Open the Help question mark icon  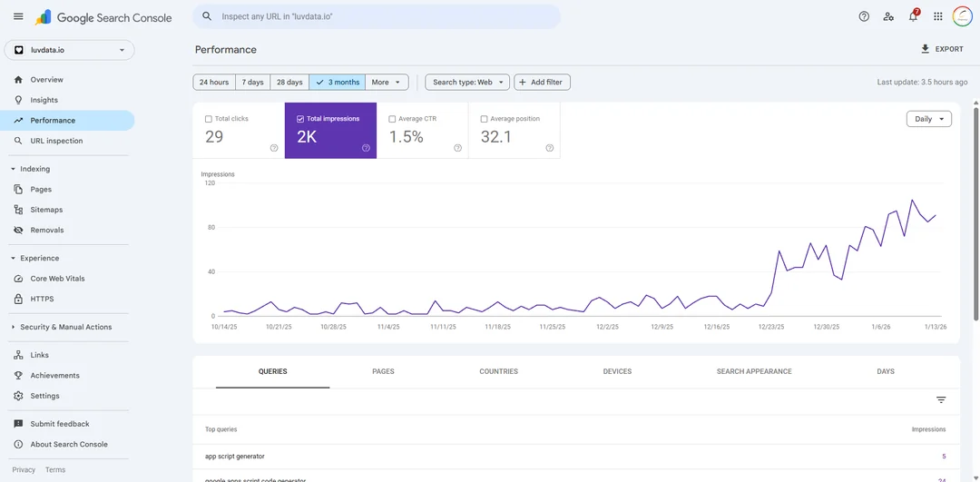click(x=864, y=16)
